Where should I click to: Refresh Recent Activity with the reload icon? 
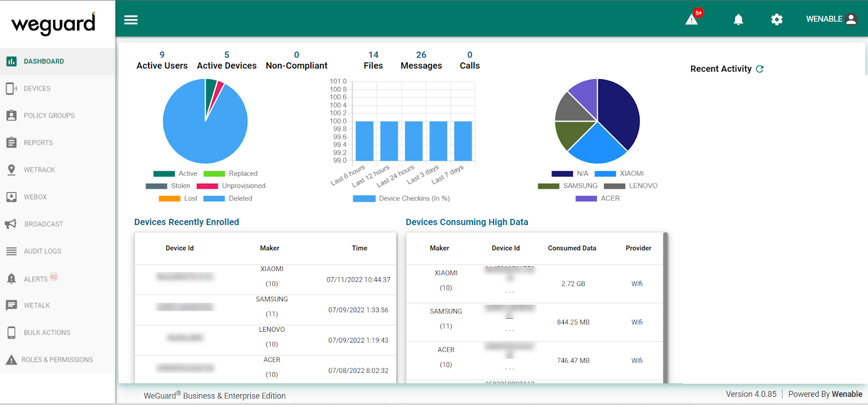point(759,69)
